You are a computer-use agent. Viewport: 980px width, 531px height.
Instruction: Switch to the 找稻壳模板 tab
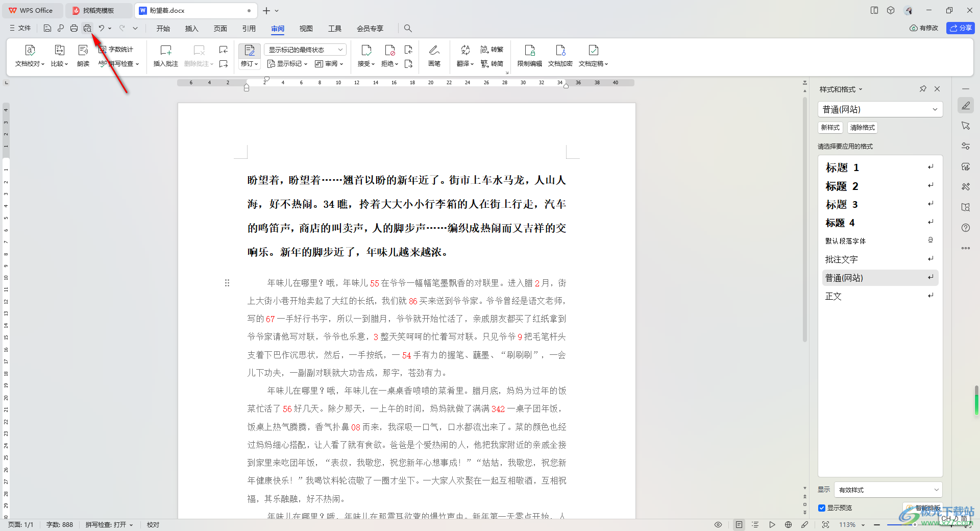pyautogui.click(x=98, y=10)
